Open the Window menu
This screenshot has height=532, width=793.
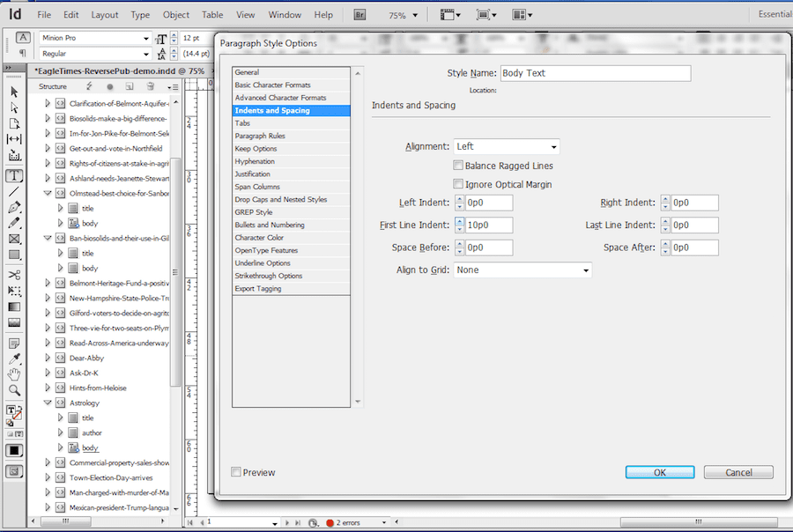point(285,15)
